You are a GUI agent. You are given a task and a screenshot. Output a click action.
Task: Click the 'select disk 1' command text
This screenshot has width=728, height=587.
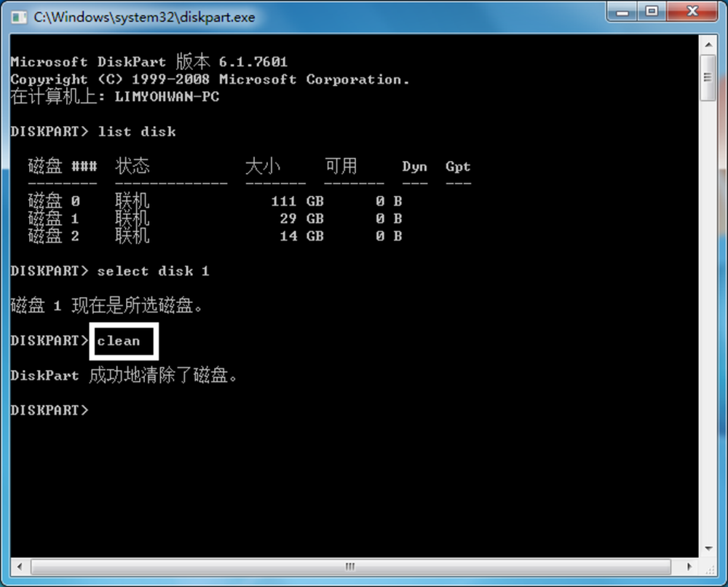(153, 271)
